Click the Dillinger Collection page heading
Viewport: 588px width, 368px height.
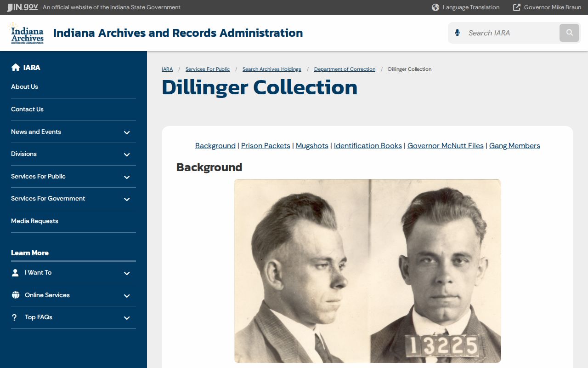point(260,87)
